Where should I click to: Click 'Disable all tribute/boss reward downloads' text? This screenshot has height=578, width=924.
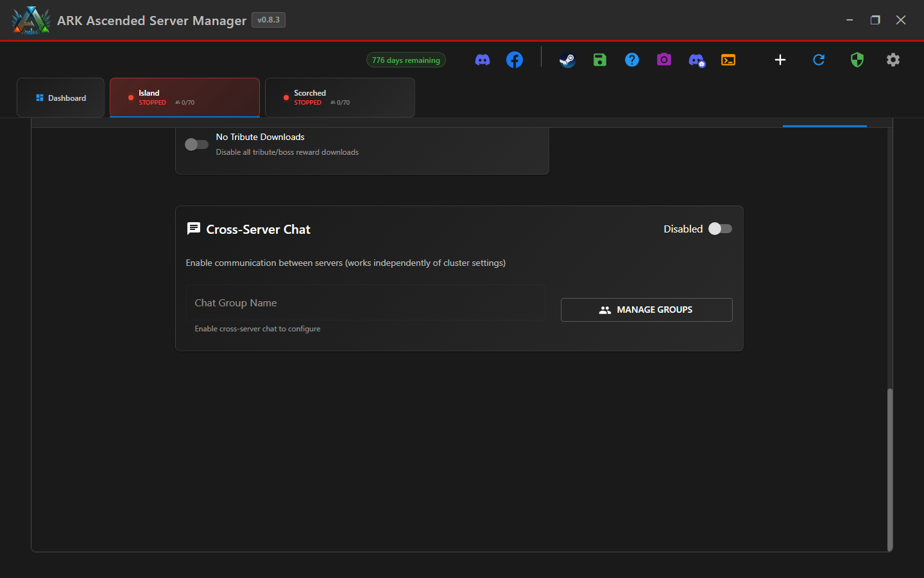click(x=287, y=152)
